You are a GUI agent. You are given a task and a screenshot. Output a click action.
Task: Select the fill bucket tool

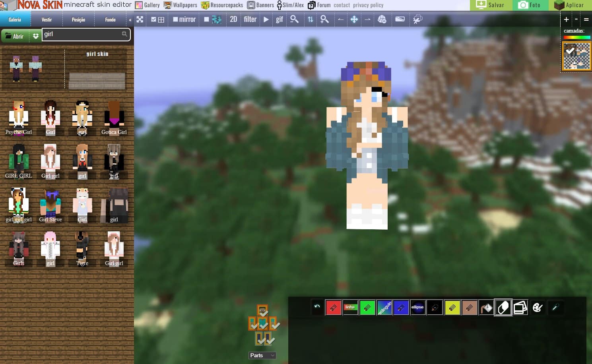click(x=486, y=307)
